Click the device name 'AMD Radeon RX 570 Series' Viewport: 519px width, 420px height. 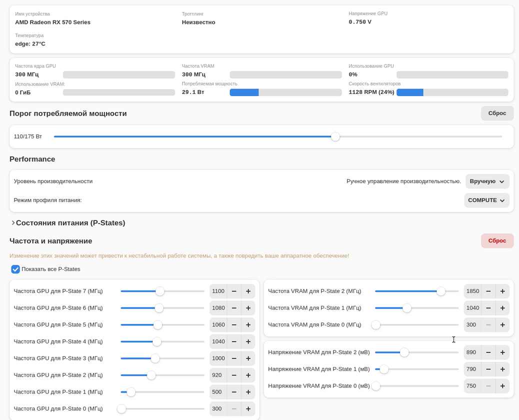click(x=52, y=22)
